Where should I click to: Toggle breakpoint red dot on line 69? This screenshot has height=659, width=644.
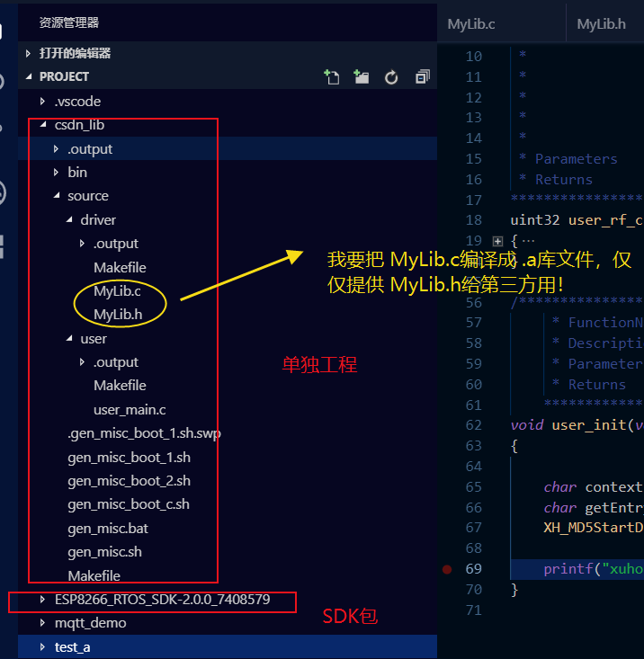tap(447, 569)
